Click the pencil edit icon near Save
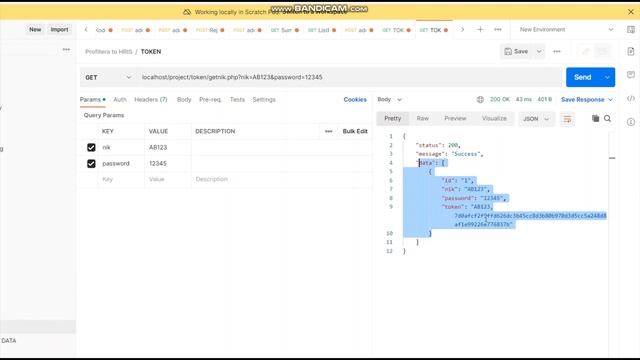 pyautogui.click(x=586, y=51)
